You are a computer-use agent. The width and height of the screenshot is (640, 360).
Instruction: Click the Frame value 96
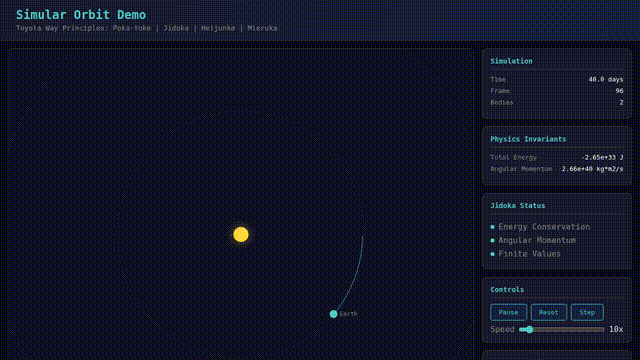[619, 91]
